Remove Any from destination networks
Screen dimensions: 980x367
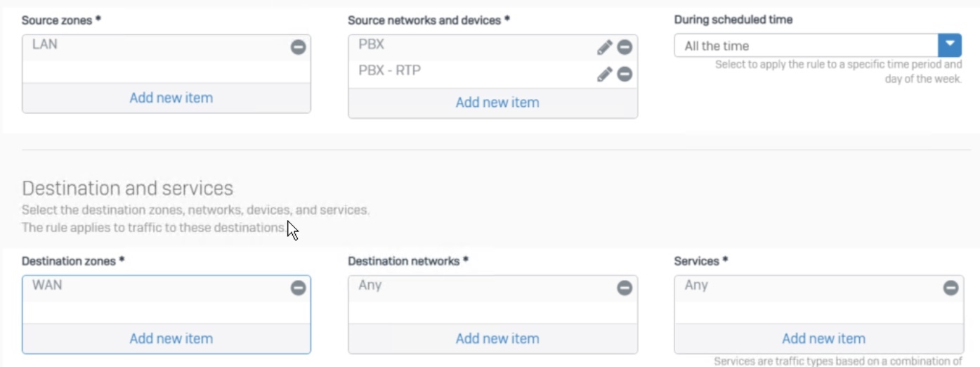(625, 288)
